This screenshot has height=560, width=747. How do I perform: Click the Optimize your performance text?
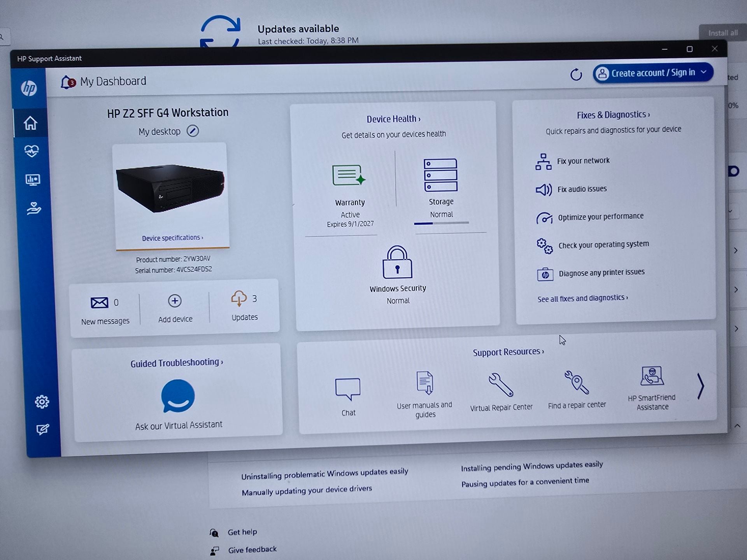(x=601, y=217)
